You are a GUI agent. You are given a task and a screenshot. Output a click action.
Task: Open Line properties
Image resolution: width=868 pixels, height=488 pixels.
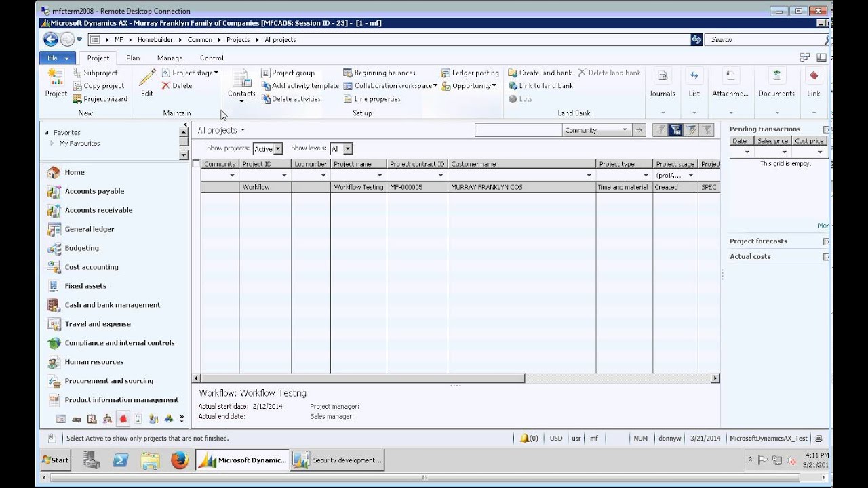coord(372,98)
